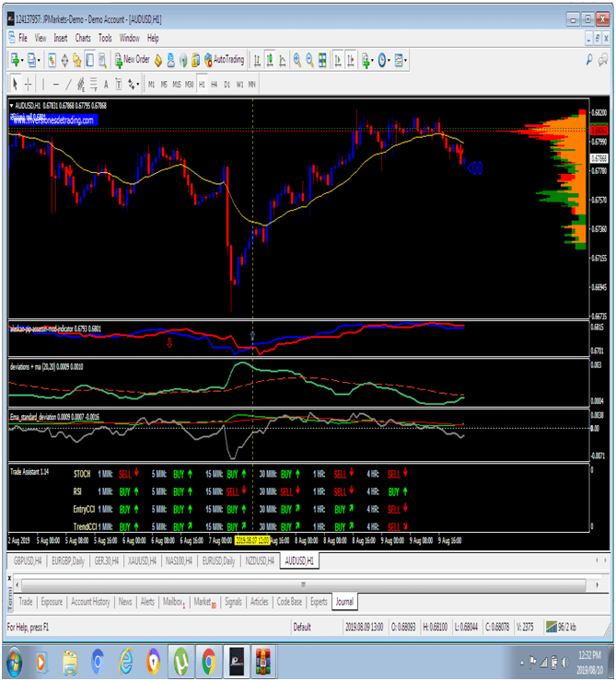Viewport: 616px width, 681px height.
Task: Open the Account History terminal tab
Action: 90,601
